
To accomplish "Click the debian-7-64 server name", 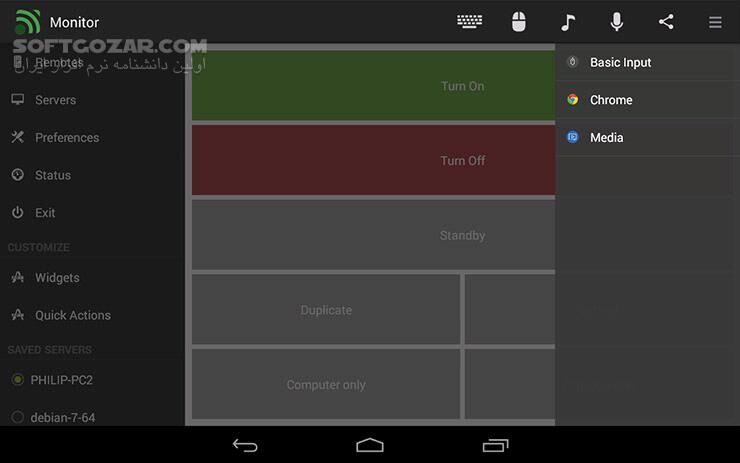I will click(63, 418).
